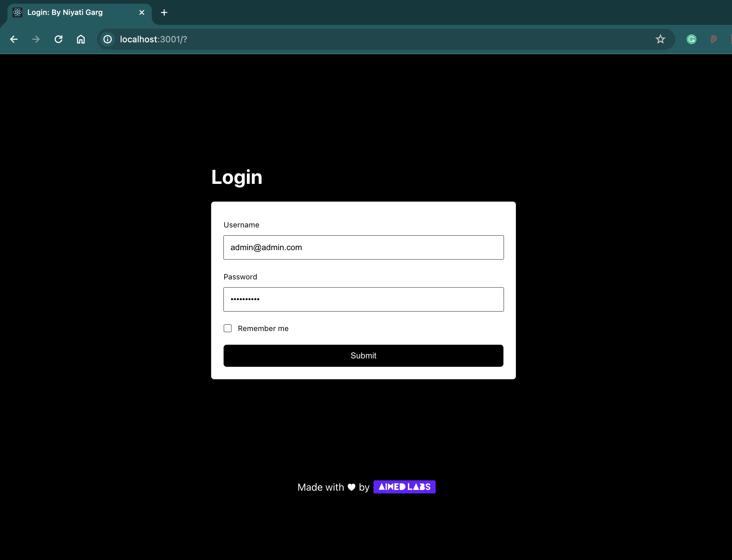Image resolution: width=732 pixels, height=560 pixels.
Task: Click the React favicon on the tab
Action: point(17,12)
